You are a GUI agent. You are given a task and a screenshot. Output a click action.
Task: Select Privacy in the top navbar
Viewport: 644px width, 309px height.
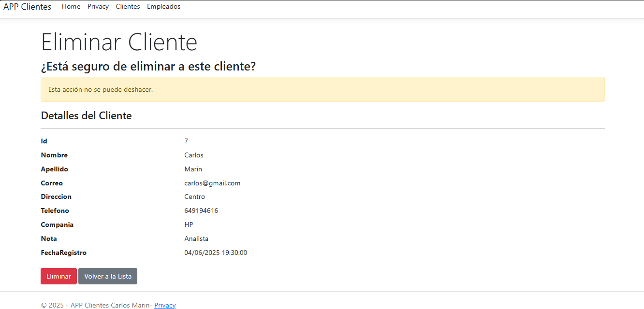pos(98,7)
